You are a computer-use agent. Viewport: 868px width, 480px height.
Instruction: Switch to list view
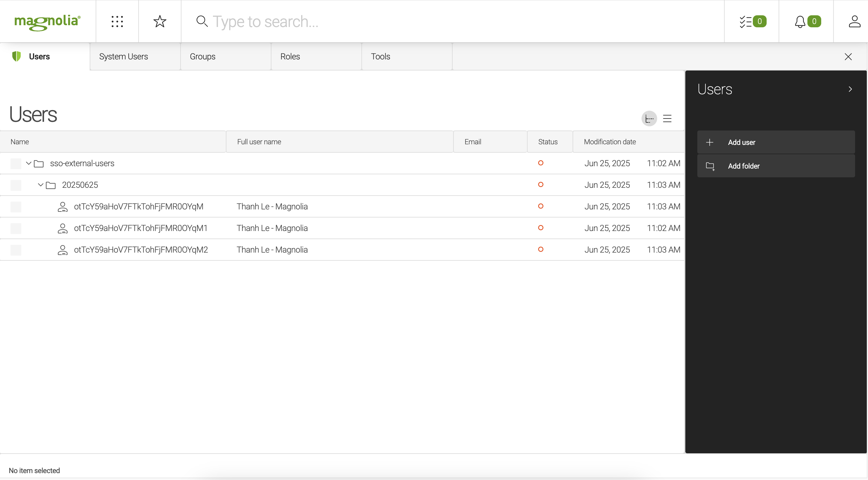667,118
